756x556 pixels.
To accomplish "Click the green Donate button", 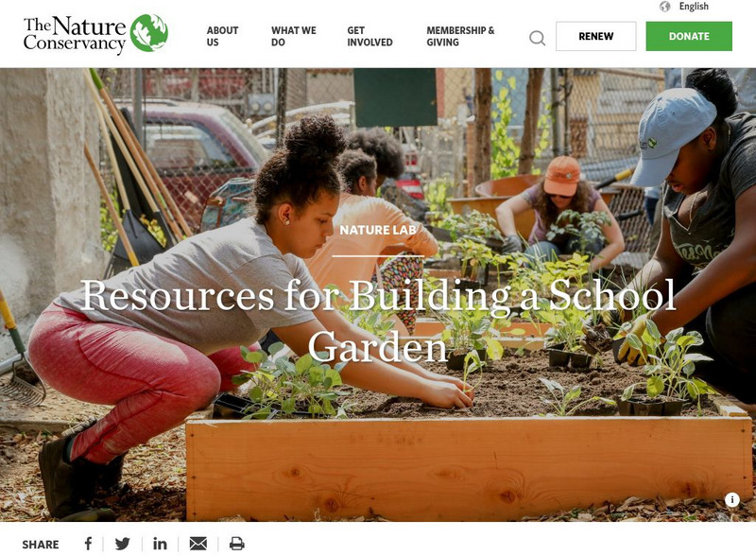I will (689, 36).
